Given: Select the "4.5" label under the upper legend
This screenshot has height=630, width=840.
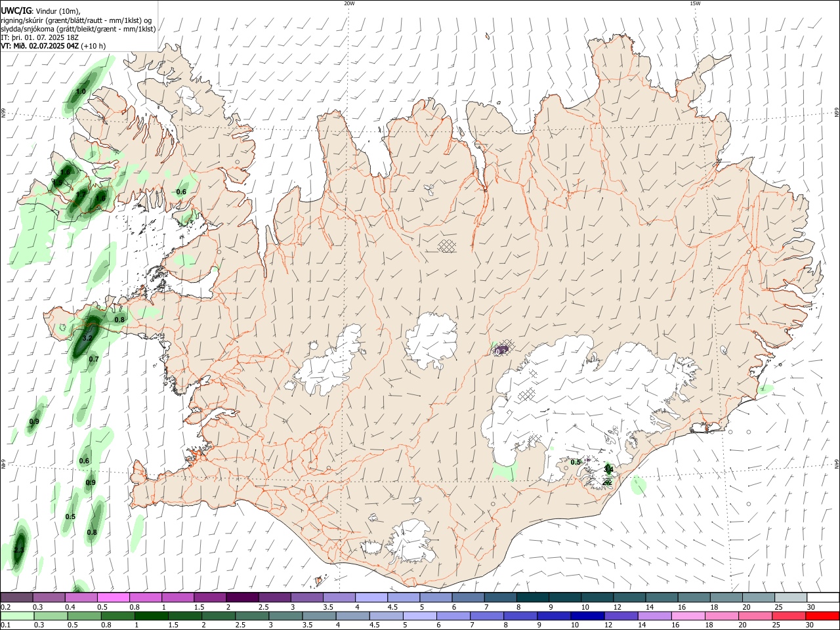Looking at the screenshot, I should [392, 607].
